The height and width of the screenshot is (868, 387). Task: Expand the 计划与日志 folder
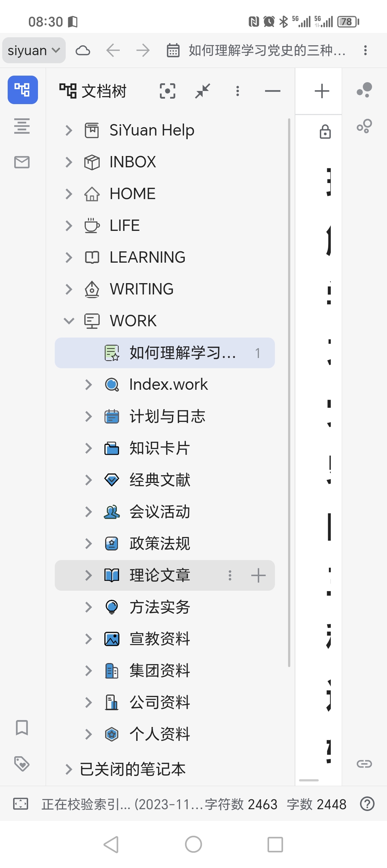pyautogui.click(x=88, y=416)
